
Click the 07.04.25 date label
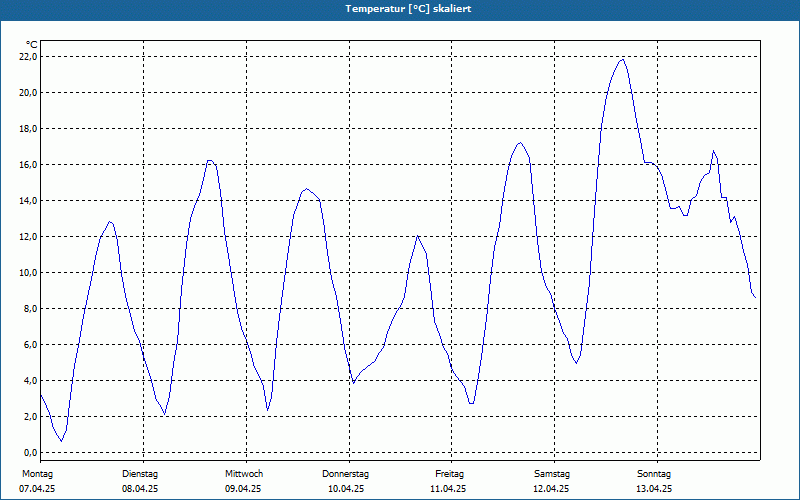37,489
